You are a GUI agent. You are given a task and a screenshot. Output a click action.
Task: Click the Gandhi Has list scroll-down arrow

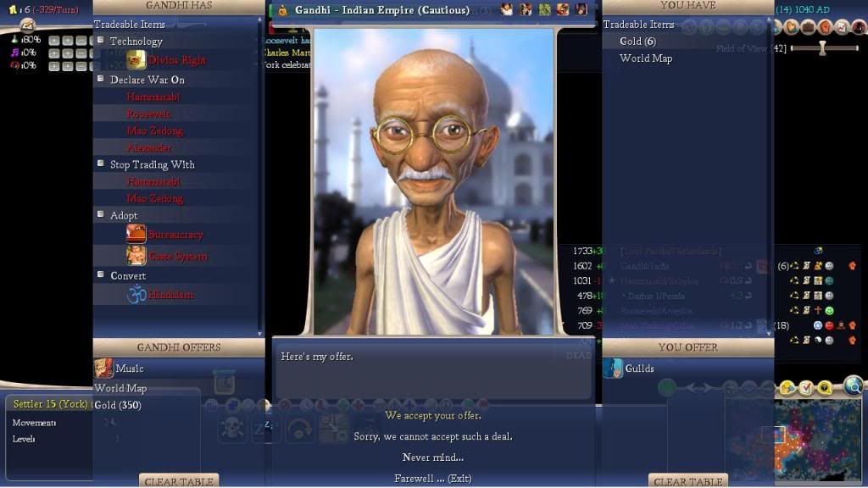[x=260, y=334]
